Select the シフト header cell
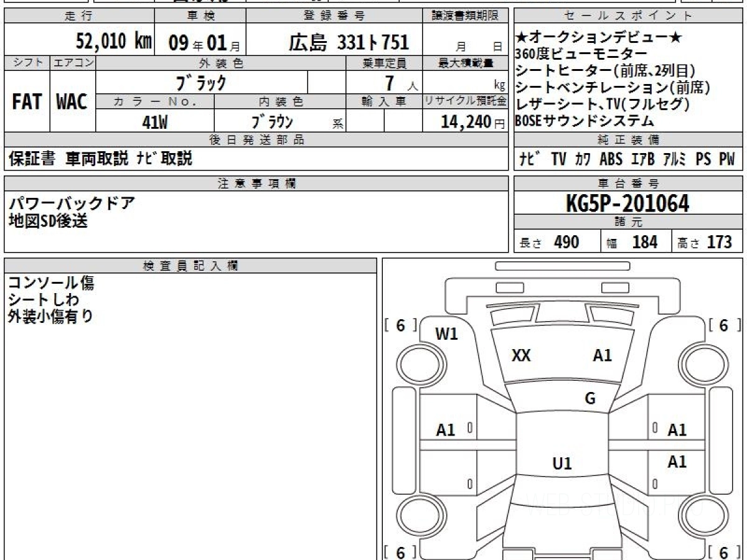This screenshot has height=560, width=747. (x=27, y=63)
